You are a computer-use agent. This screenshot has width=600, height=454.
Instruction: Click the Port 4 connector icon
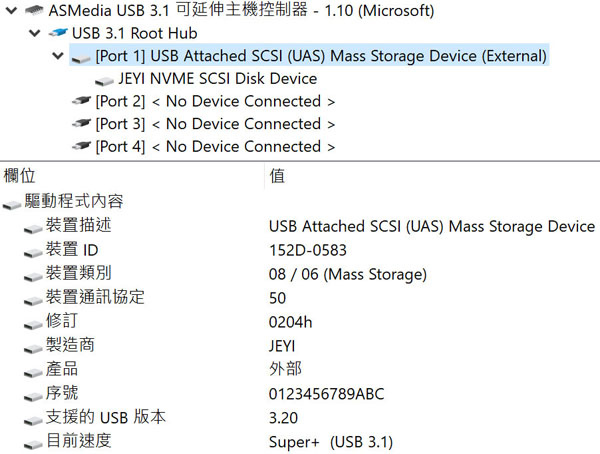coord(82,147)
